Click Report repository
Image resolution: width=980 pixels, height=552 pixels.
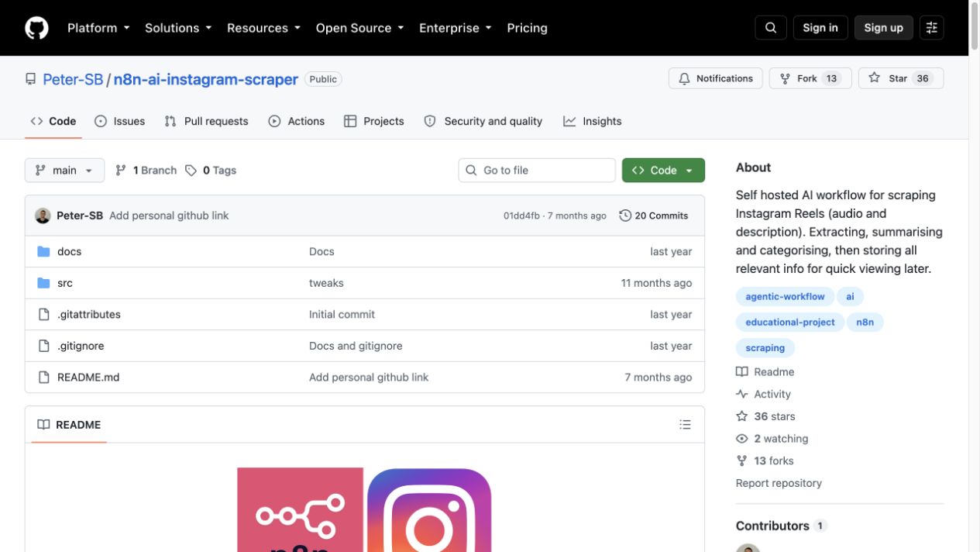(779, 483)
